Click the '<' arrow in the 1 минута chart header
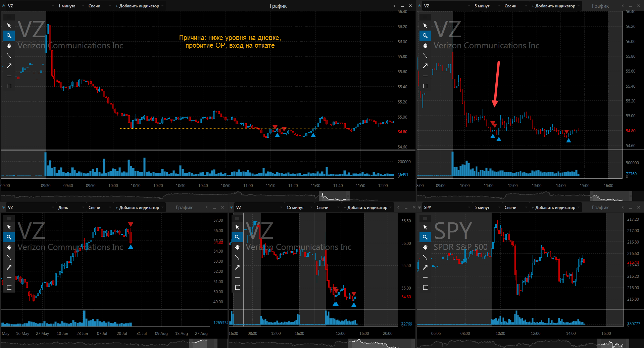This screenshot has height=348, width=644. (x=395, y=6)
